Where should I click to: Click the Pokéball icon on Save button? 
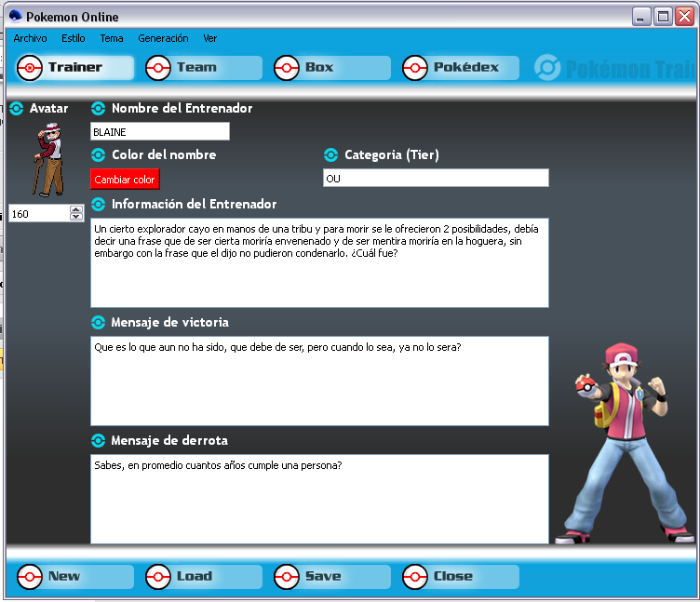pos(287,577)
